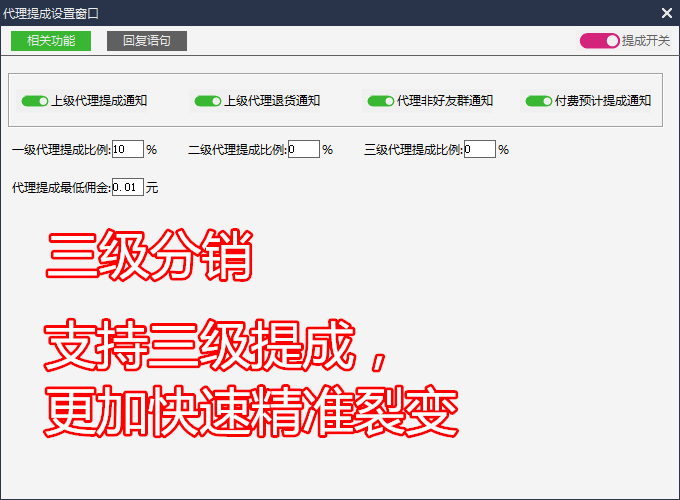Screen dimensions: 680x500
Task: Click the red 三级分销 headline
Action: coord(148,258)
